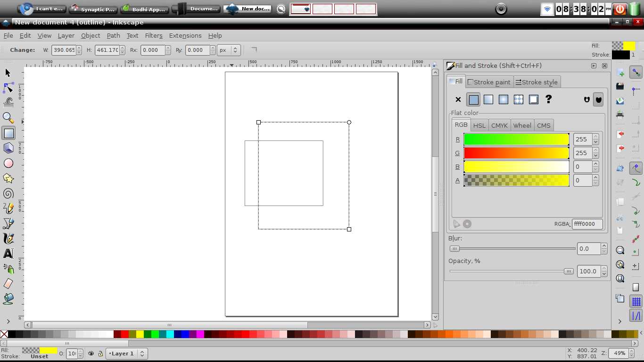644x362 pixels.
Task: Activate the Zoom magnifier tool
Action: [x=8, y=117]
